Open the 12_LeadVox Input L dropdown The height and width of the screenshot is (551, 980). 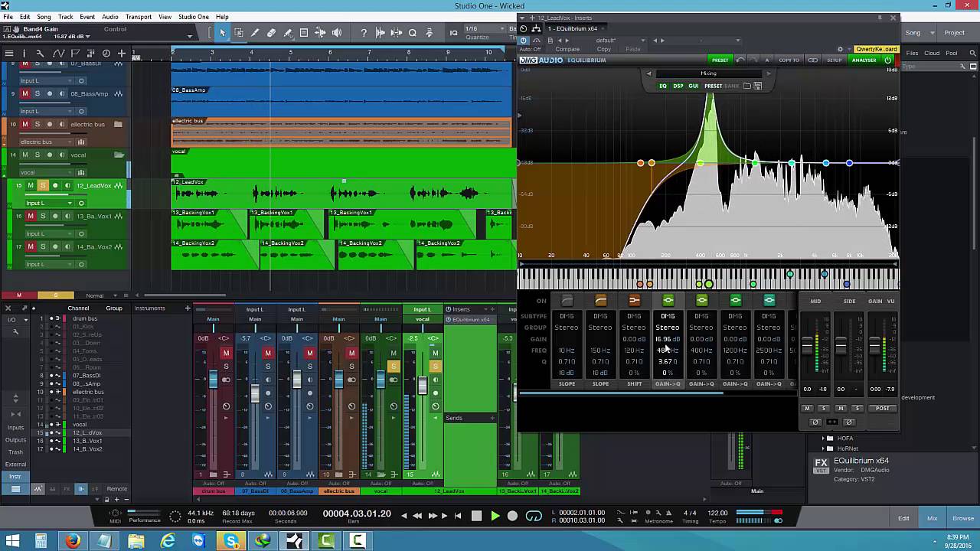pos(49,203)
